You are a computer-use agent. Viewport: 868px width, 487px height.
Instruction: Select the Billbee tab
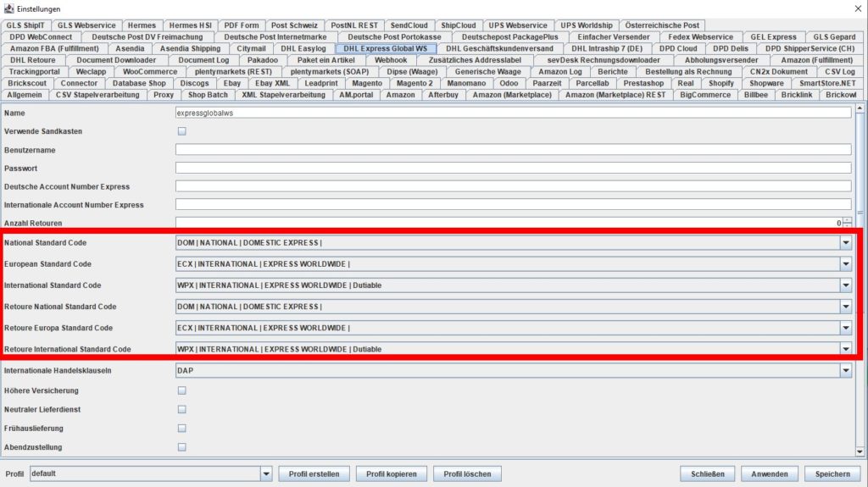pyautogui.click(x=755, y=95)
